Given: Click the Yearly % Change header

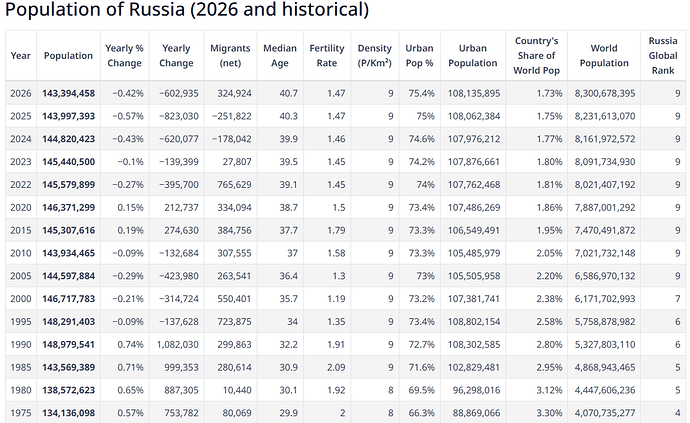Looking at the screenshot, I should point(125,55).
